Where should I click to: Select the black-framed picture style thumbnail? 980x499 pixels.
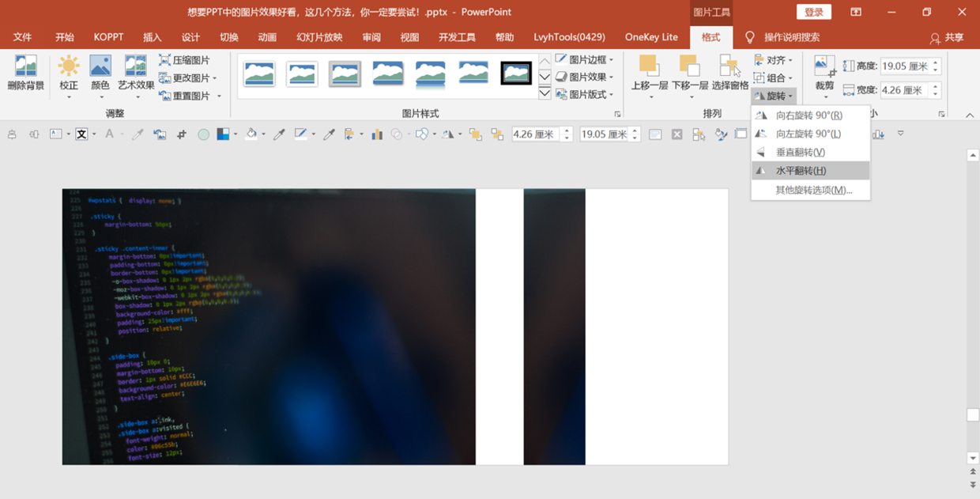(x=516, y=74)
